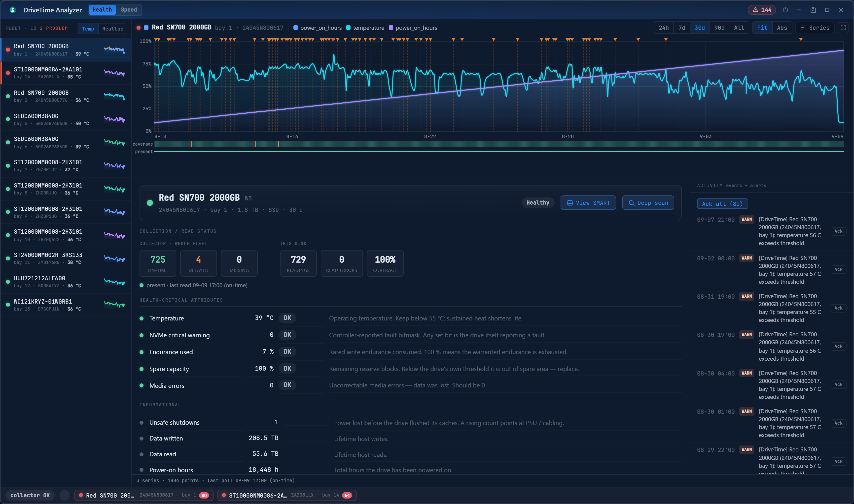
Task: Start a Deep scan with magnifier icon
Action: point(631,203)
